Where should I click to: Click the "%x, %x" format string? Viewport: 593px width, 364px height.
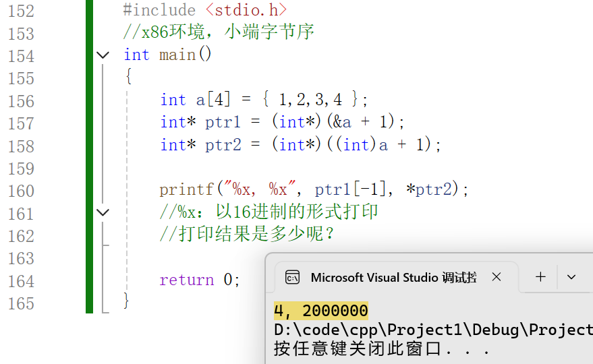coord(260,189)
